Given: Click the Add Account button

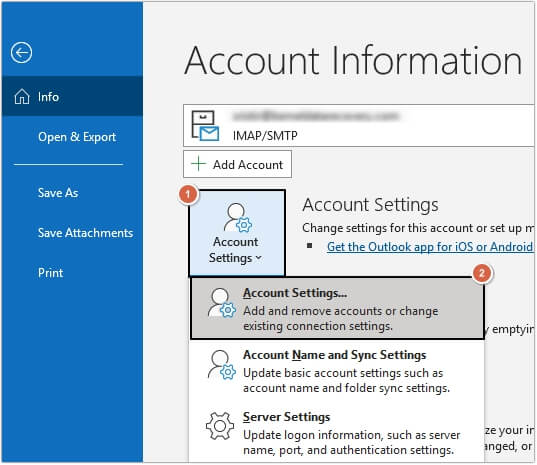Looking at the screenshot, I should tap(237, 164).
